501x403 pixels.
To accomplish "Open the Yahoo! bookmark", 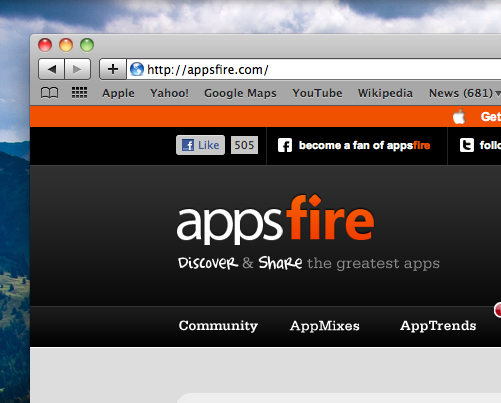I will pyautogui.click(x=169, y=93).
